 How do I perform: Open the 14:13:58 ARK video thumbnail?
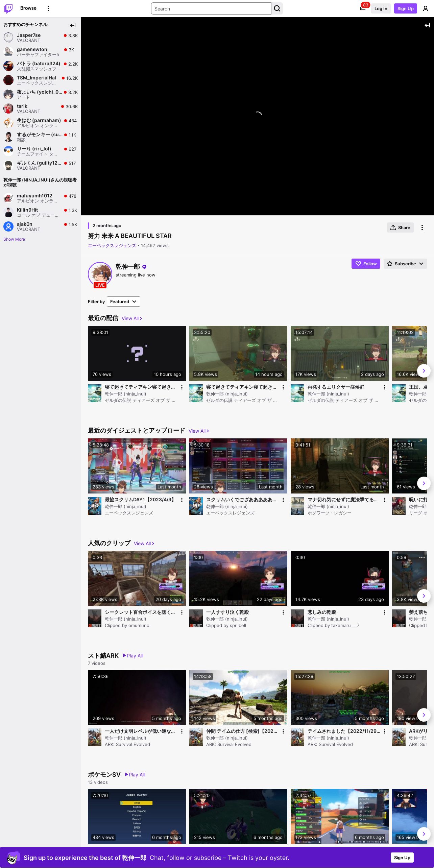[238, 698]
